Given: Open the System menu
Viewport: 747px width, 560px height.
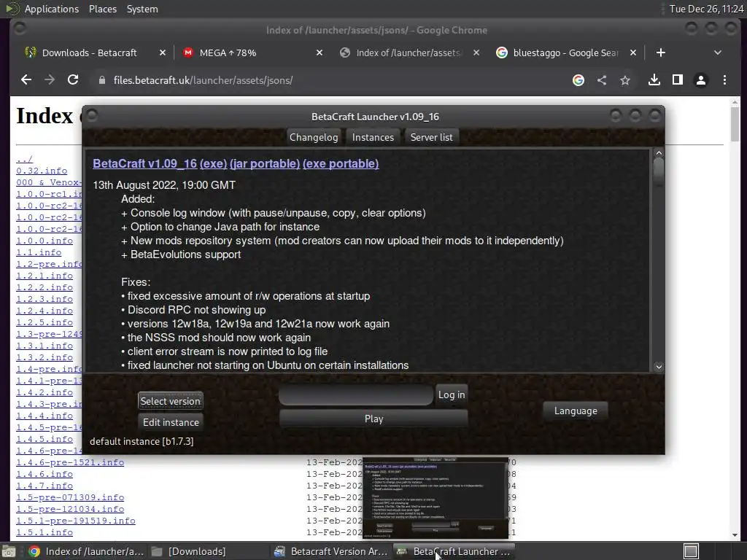Looking at the screenshot, I should (x=142, y=9).
